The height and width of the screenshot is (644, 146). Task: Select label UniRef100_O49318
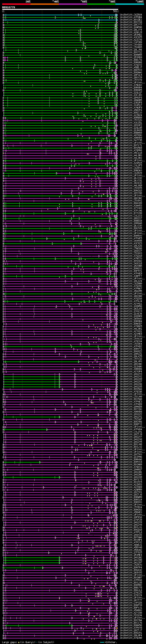point(131,263)
